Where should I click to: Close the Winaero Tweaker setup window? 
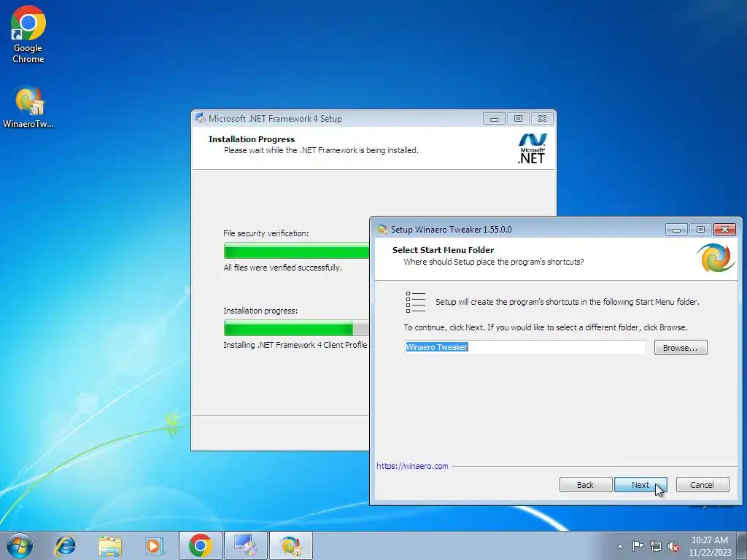point(724,230)
